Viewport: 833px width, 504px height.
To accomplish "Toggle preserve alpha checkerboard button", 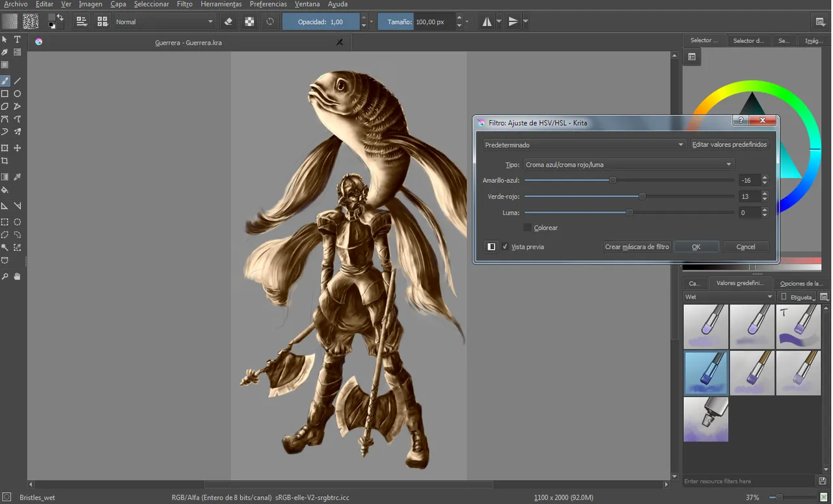I will pos(249,21).
